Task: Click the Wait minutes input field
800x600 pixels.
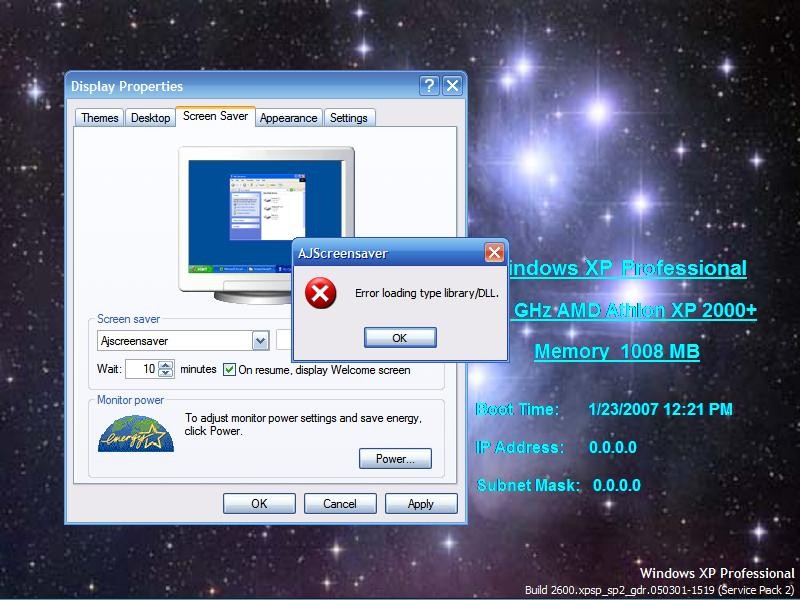Action: [x=142, y=369]
